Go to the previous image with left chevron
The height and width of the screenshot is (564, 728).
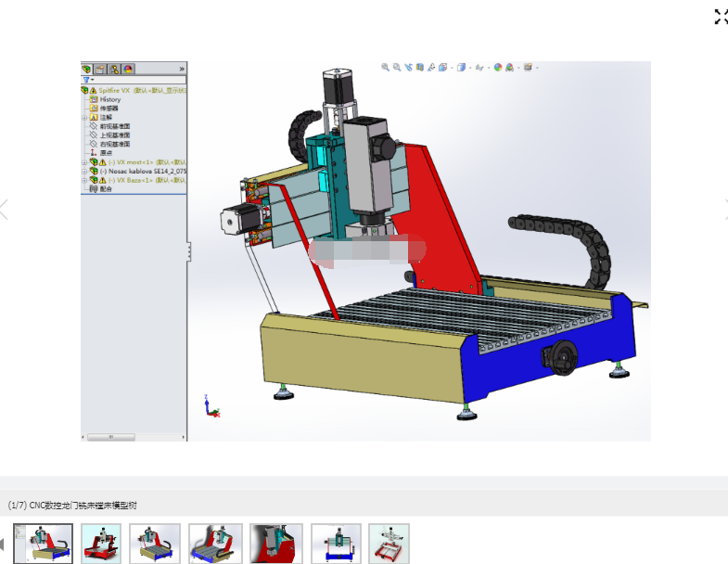pyautogui.click(x=4, y=209)
